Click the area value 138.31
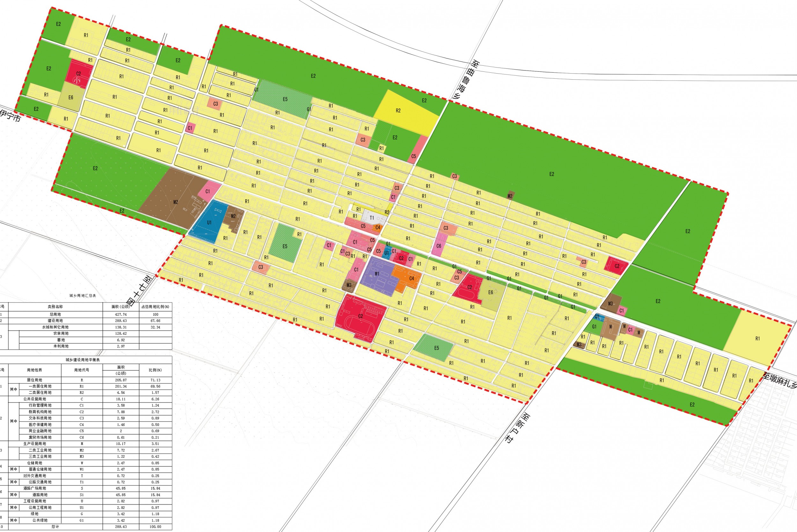 [x=121, y=327]
